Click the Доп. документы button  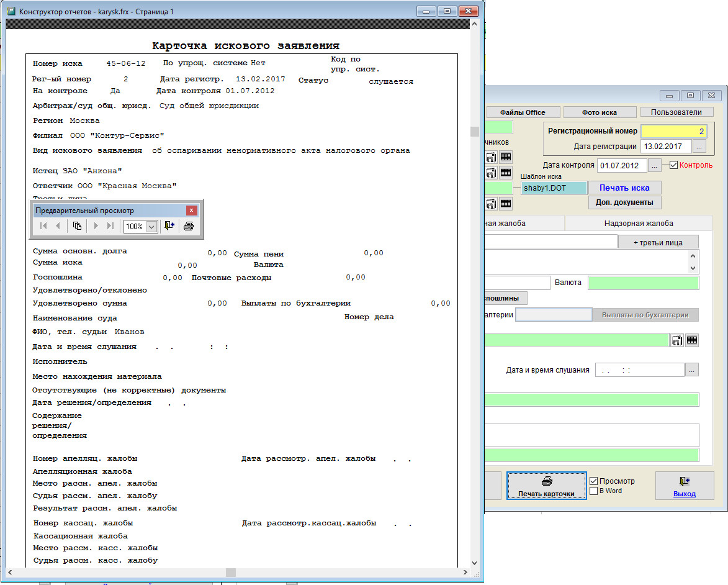click(624, 202)
